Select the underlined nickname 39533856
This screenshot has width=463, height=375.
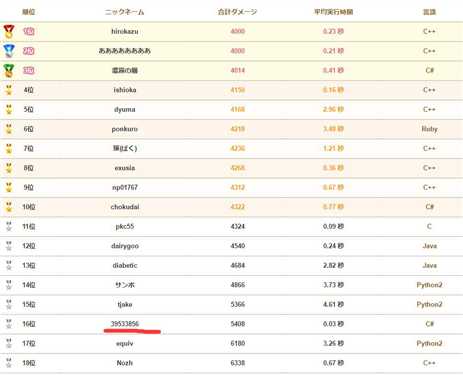pyautogui.click(x=125, y=324)
